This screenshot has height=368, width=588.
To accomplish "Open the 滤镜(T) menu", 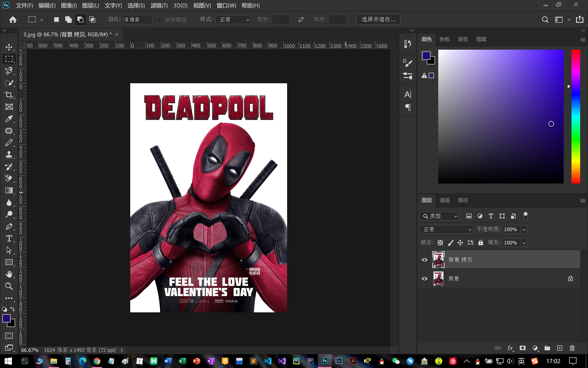I will 159,6.
